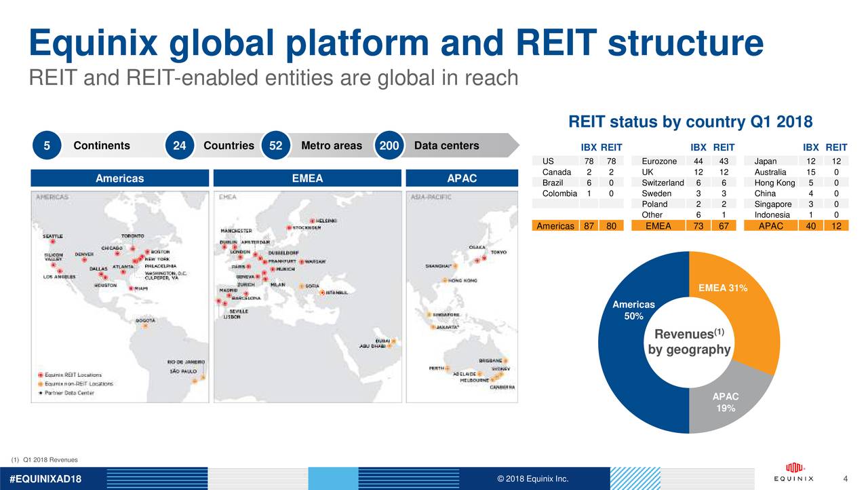Click the Data centers label in the banner
This screenshot has height=490, width=868.
[x=446, y=146]
